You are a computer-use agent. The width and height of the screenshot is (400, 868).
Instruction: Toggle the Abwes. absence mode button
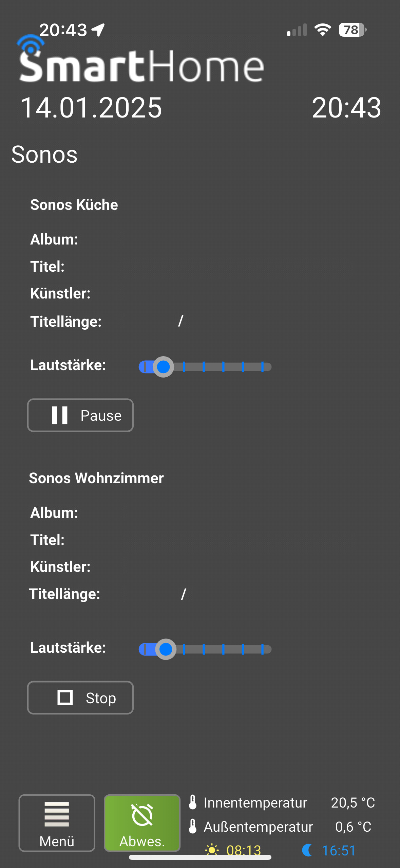(x=142, y=823)
